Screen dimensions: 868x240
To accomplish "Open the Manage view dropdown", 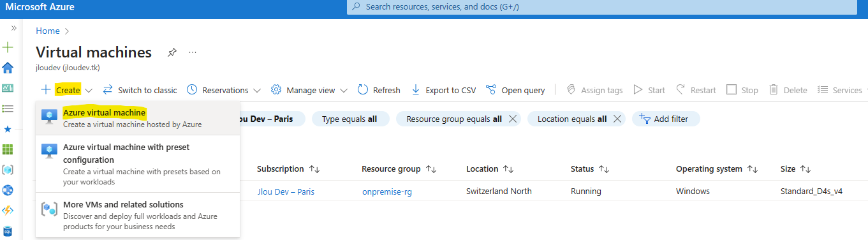I will (309, 90).
